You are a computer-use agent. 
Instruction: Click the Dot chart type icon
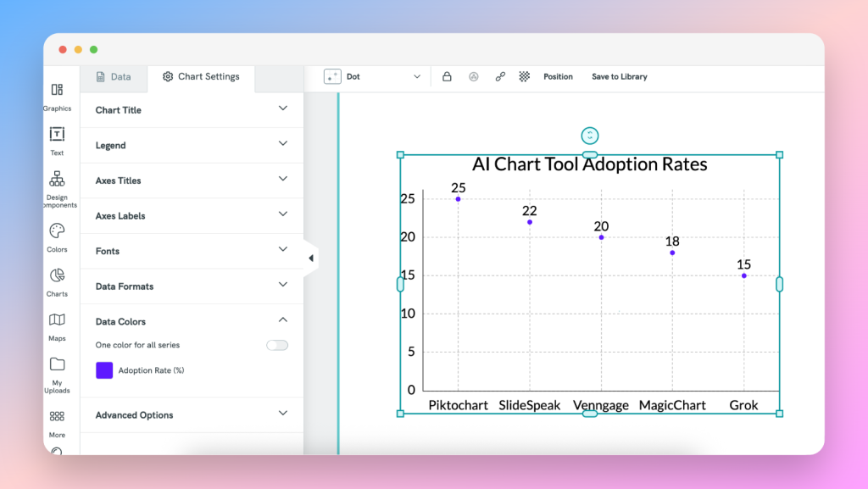[332, 76]
